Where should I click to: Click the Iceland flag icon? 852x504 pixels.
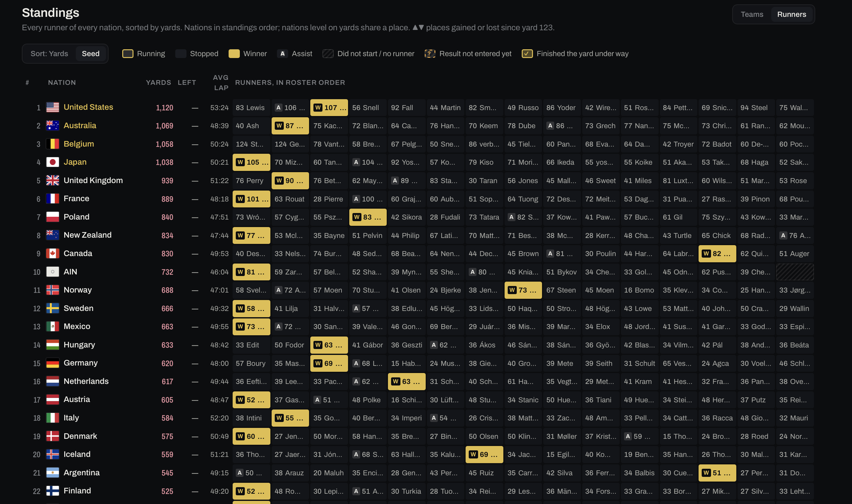tap(53, 454)
